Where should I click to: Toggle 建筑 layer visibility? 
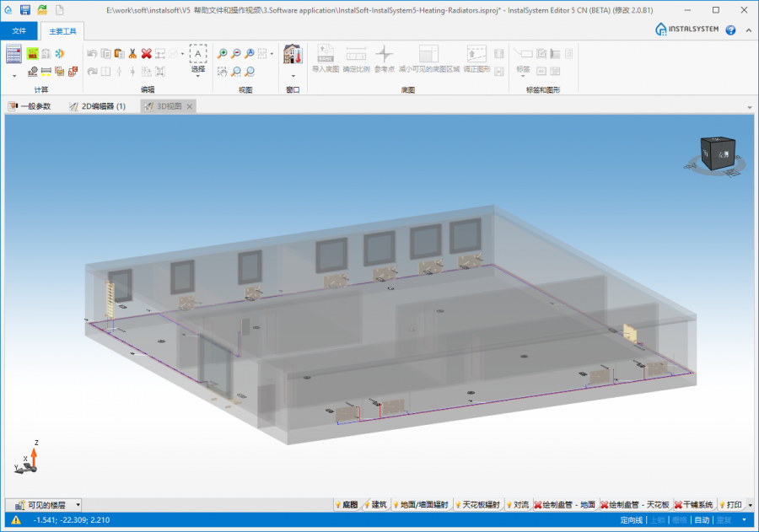tap(374, 504)
